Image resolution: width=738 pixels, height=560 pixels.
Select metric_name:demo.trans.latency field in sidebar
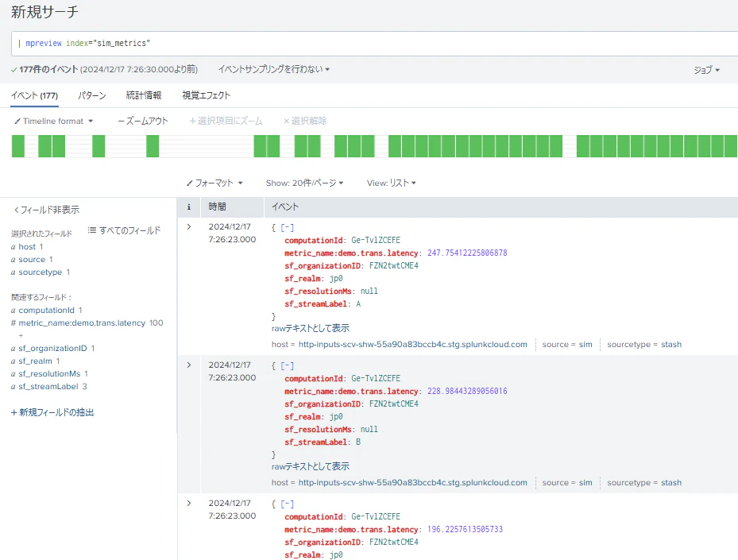[82, 322]
